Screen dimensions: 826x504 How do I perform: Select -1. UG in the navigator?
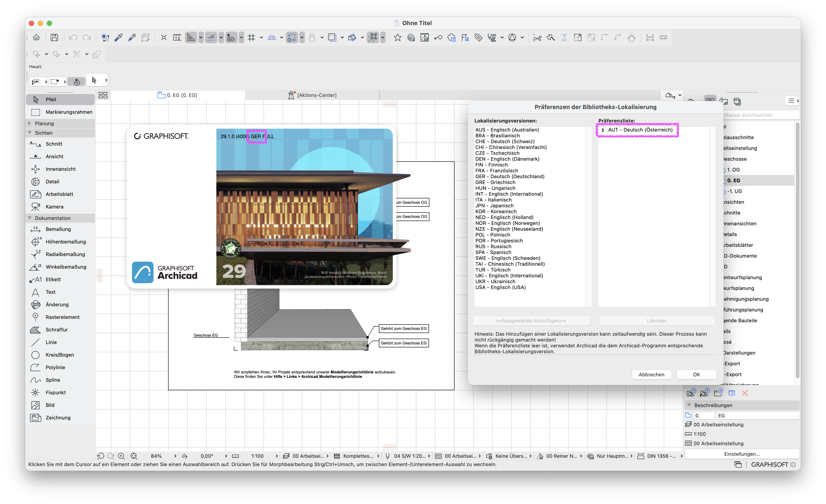tap(734, 191)
